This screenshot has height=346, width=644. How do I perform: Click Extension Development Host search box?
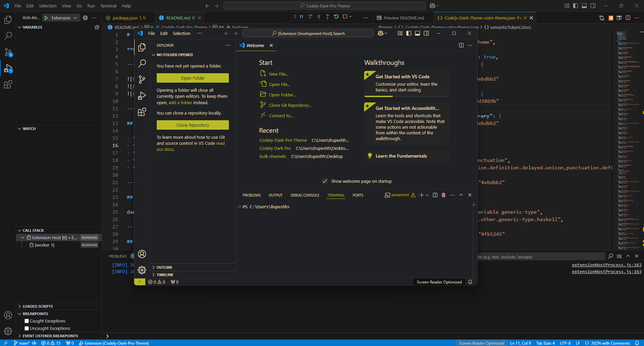tap(308, 33)
